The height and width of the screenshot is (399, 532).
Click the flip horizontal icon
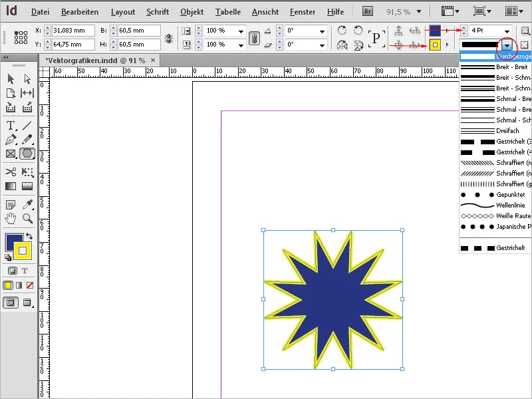point(342,45)
